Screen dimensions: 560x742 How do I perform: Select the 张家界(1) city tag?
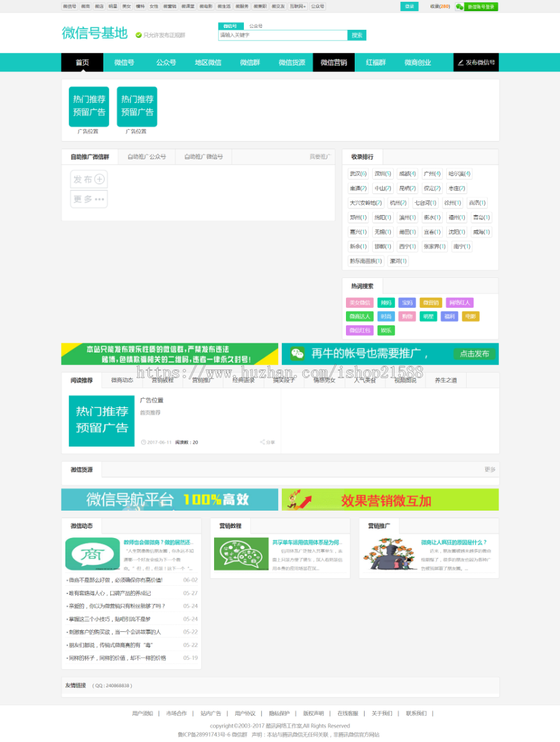(x=434, y=246)
